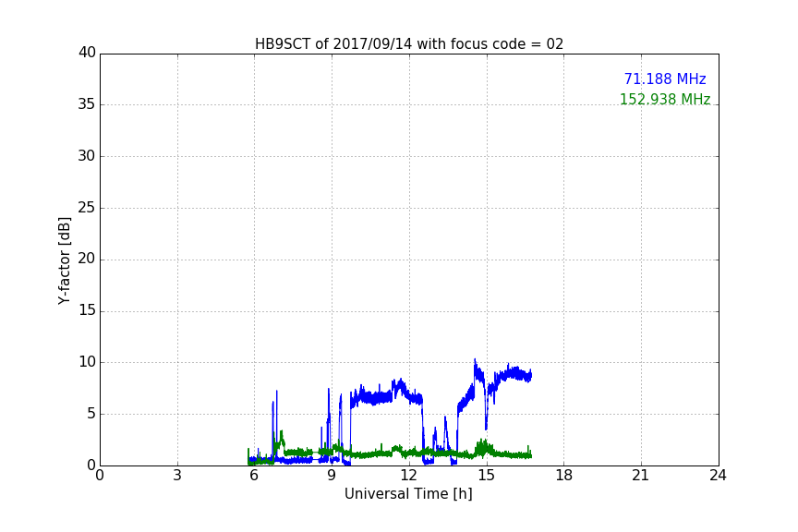The height and width of the screenshot is (532, 798).
Task: Click the blue curve's highest peak near 14.5 h
Action: pyautogui.click(x=475, y=360)
